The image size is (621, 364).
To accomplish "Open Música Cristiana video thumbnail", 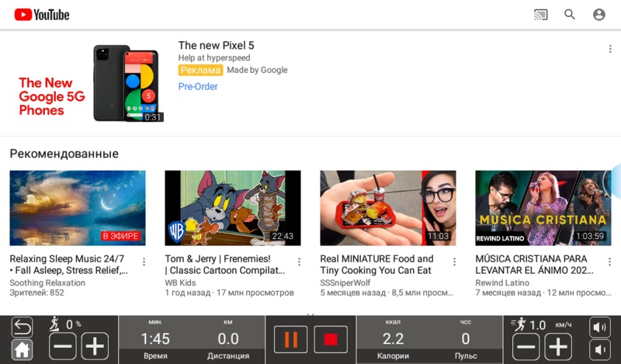I will coord(543,208).
